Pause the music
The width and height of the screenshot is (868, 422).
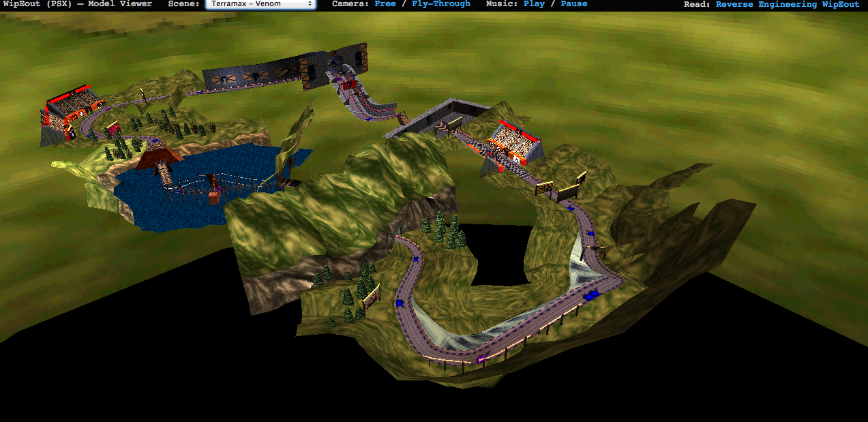click(573, 4)
